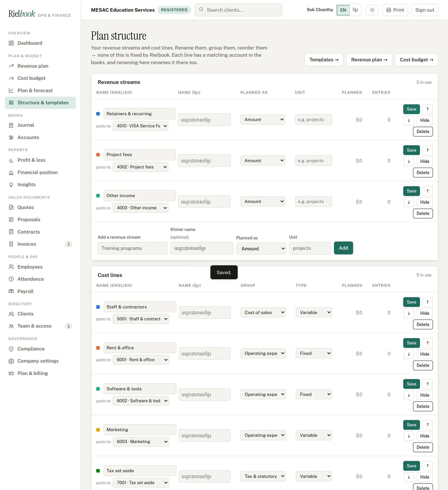Click Add revenue stream button
Screen dimensions: 448x490
point(343,248)
